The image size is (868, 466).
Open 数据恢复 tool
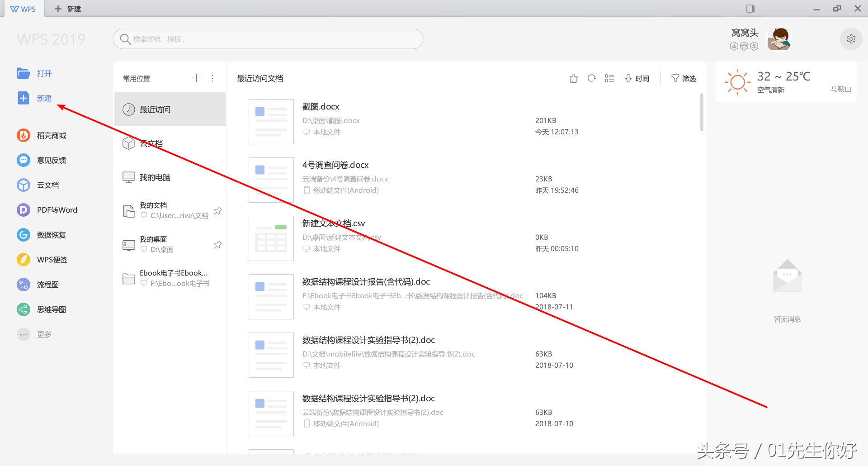pyautogui.click(x=42, y=235)
